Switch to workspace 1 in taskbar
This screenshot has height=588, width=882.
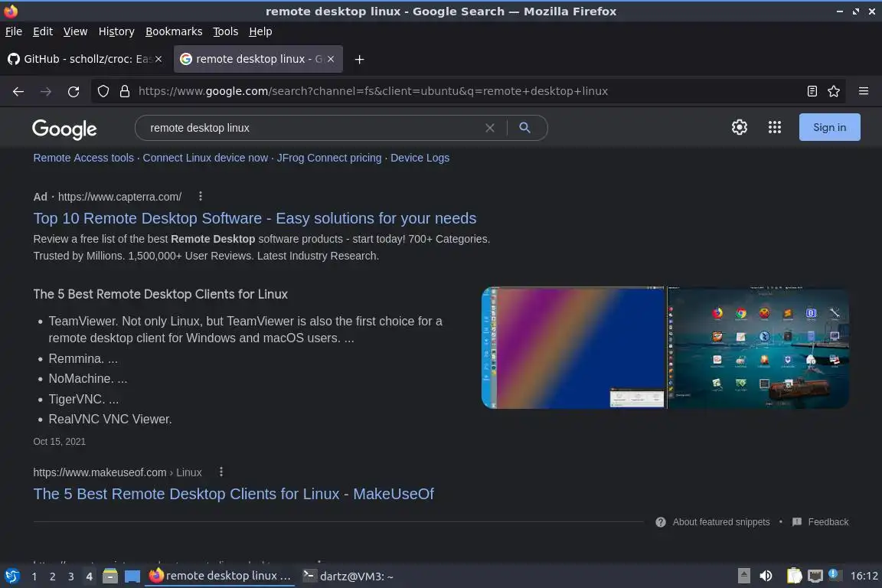[34, 577]
